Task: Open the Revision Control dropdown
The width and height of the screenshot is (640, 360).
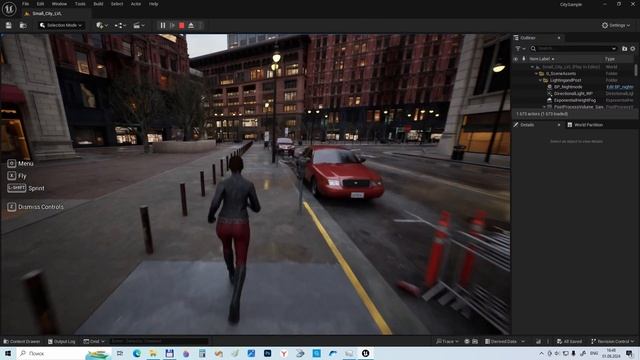Action: (x=613, y=341)
